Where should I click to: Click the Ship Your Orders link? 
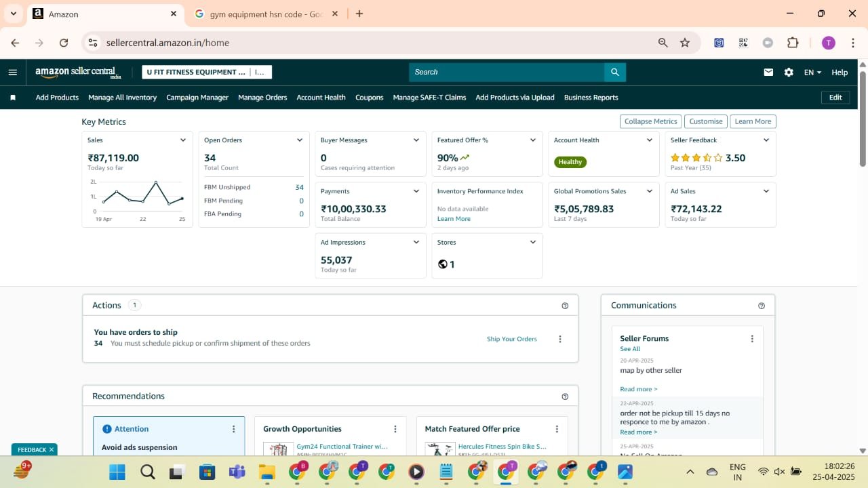coord(511,339)
